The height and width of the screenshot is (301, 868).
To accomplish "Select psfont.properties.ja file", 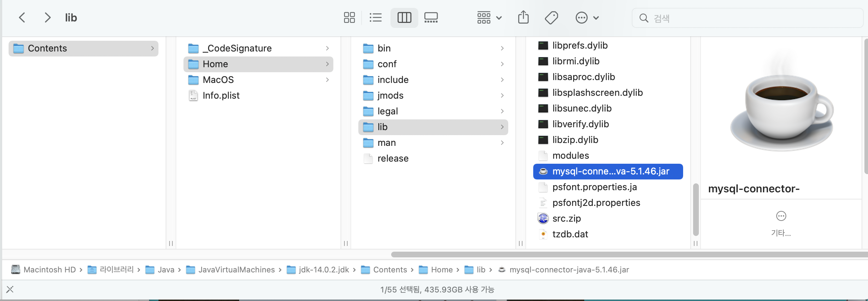I will click(x=608, y=187).
